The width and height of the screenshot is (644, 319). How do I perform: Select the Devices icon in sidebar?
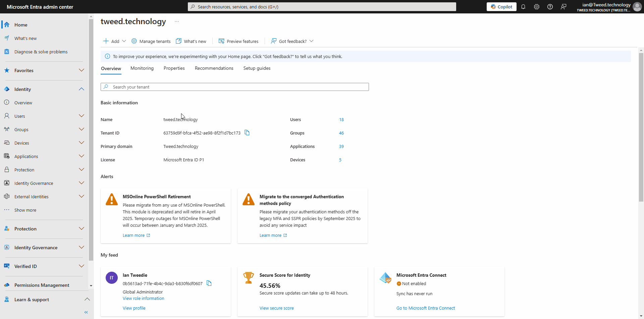coord(7,143)
